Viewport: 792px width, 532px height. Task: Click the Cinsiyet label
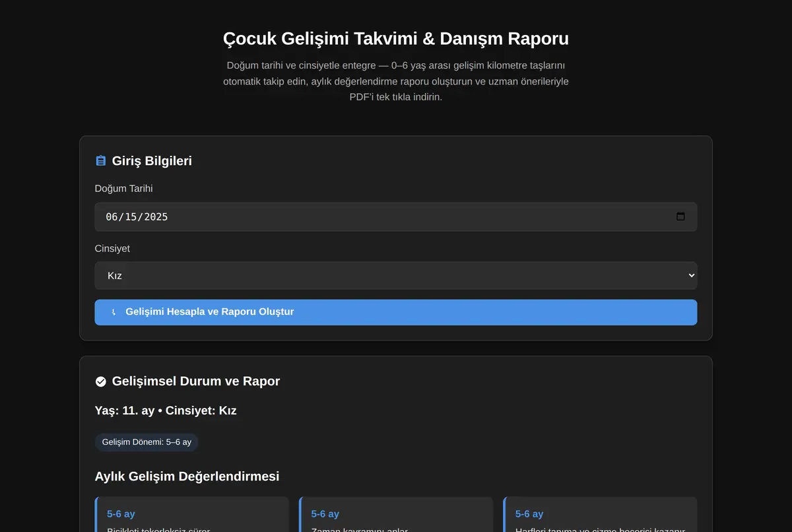(112, 248)
